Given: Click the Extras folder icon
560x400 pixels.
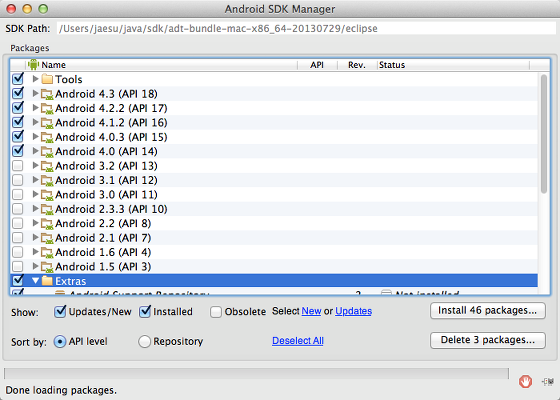Looking at the screenshot, I should click(47, 281).
